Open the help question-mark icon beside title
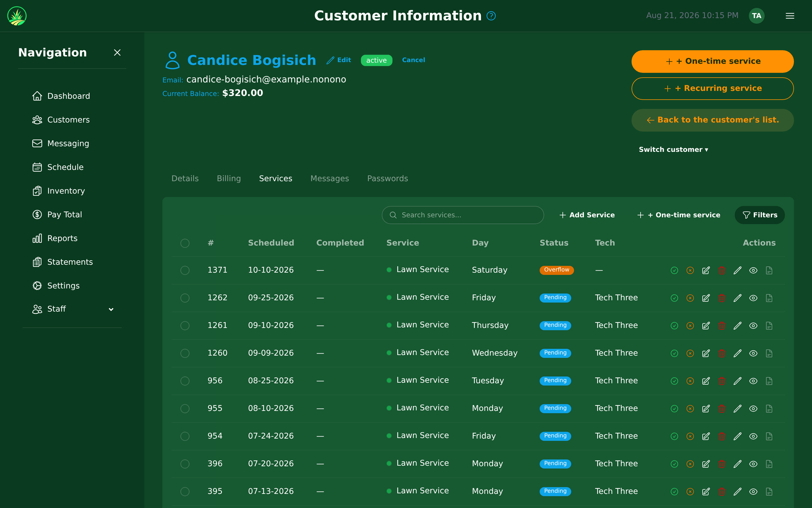This screenshot has height=508, width=812. point(491,16)
